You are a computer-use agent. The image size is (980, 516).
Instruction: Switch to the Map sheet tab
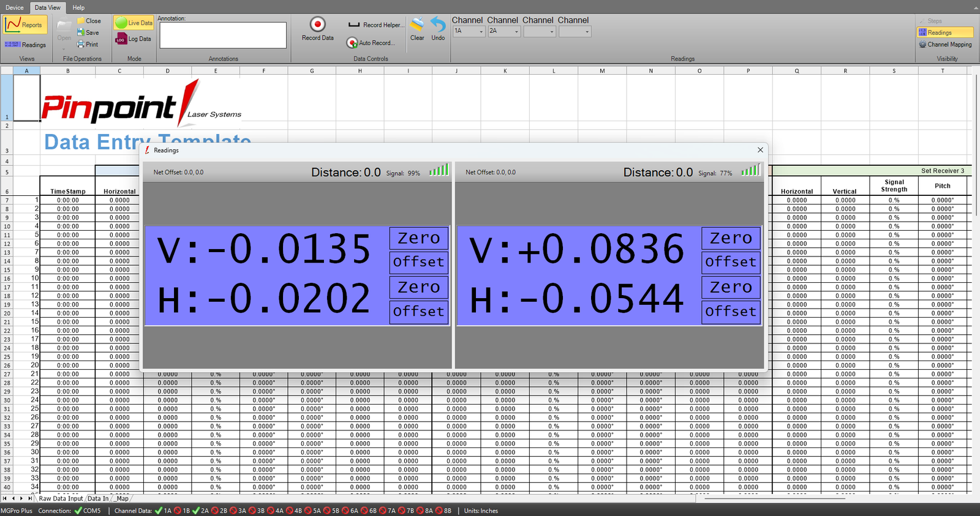pos(123,499)
